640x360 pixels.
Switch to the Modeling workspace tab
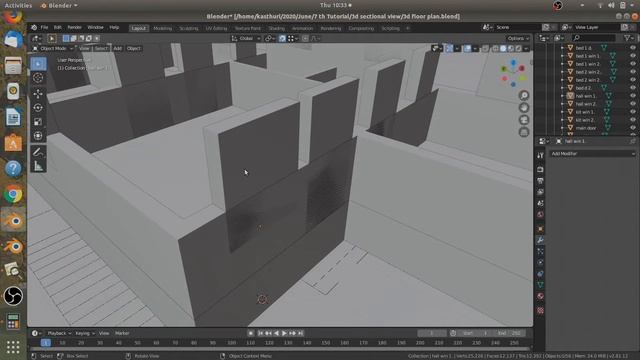[162, 28]
